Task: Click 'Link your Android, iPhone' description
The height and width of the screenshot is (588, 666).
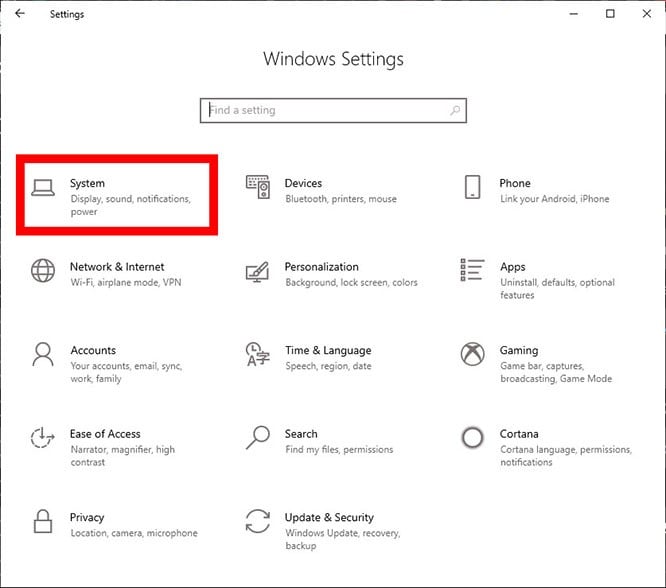Action: 555,199
